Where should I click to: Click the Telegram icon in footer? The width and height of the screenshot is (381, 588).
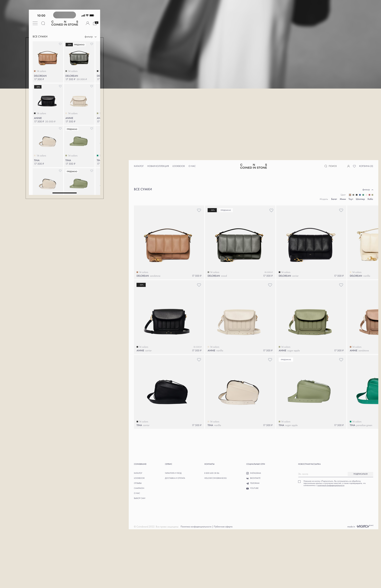tap(247, 483)
